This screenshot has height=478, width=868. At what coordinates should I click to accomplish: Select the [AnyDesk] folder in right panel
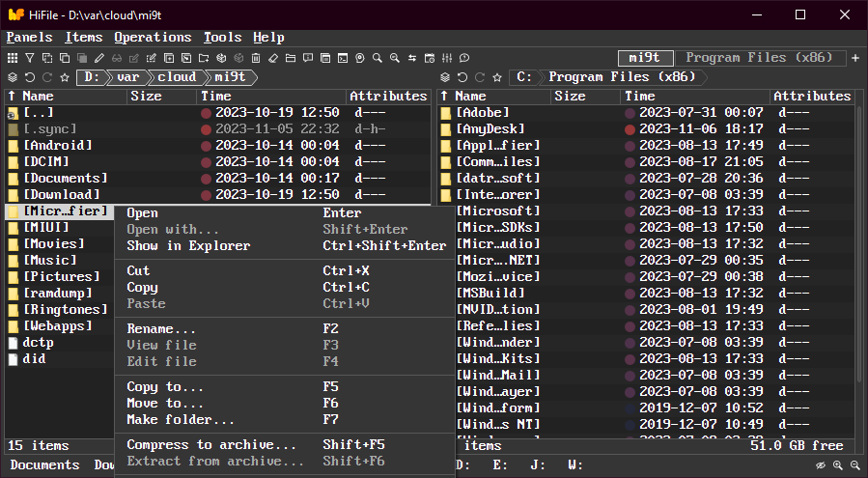(490, 128)
